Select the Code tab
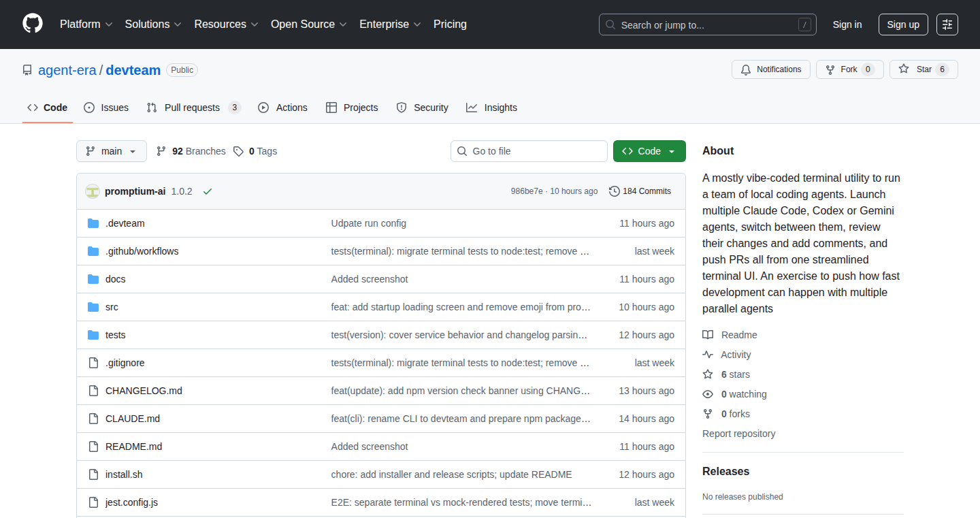980x518 pixels. pyautogui.click(x=48, y=108)
